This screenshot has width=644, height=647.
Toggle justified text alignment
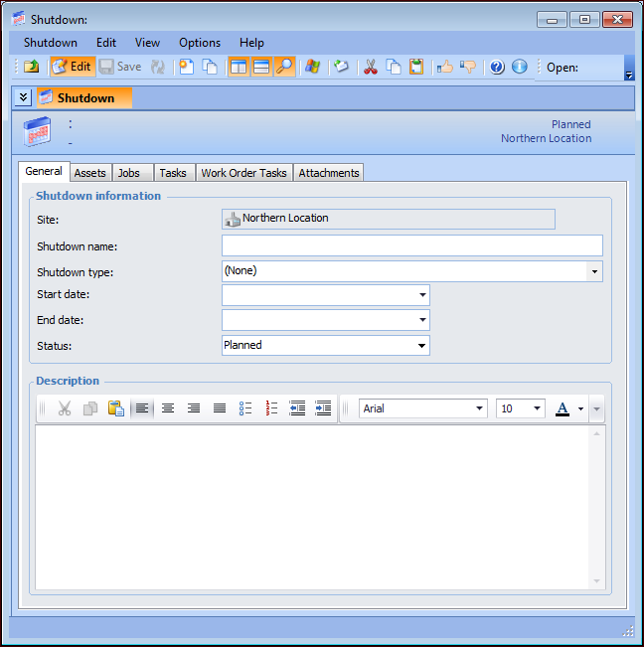point(220,408)
